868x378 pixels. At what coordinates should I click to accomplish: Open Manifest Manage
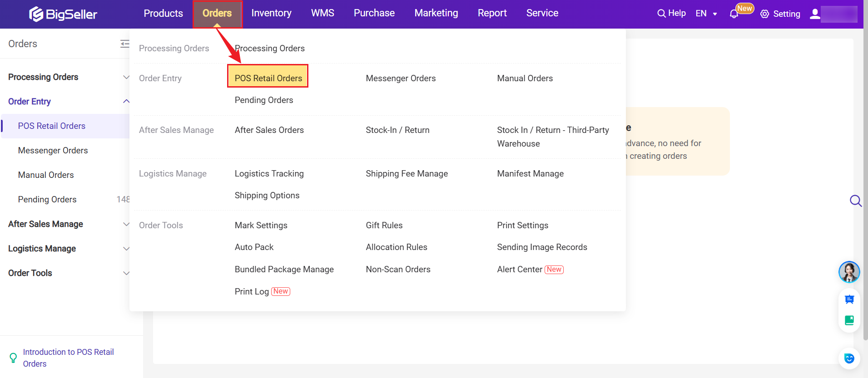(x=530, y=173)
